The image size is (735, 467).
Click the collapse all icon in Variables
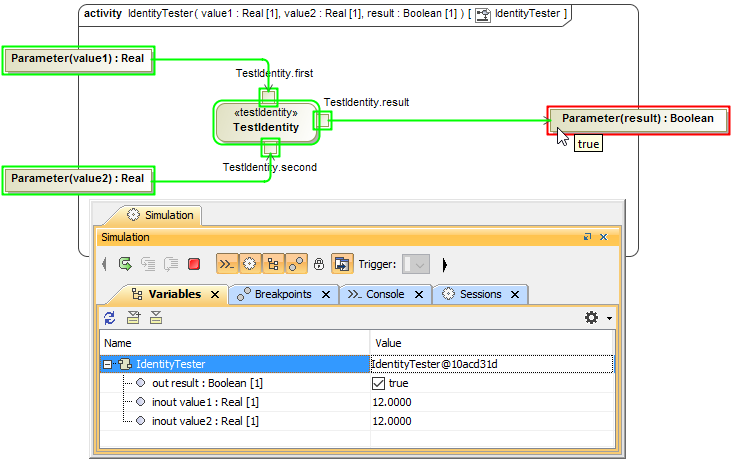(x=155, y=318)
